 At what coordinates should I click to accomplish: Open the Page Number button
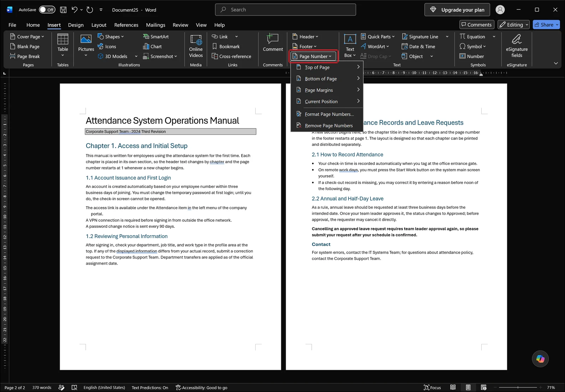[x=313, y=57]
